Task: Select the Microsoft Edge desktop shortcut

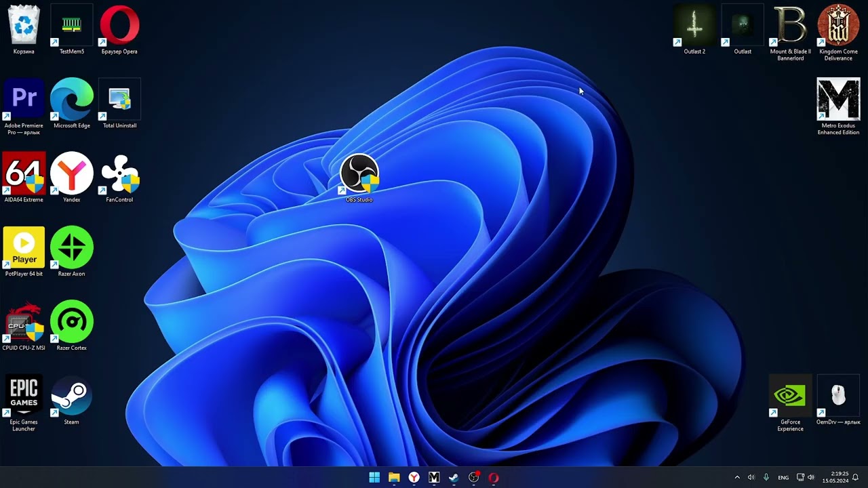Action: (x=71, y=104)
